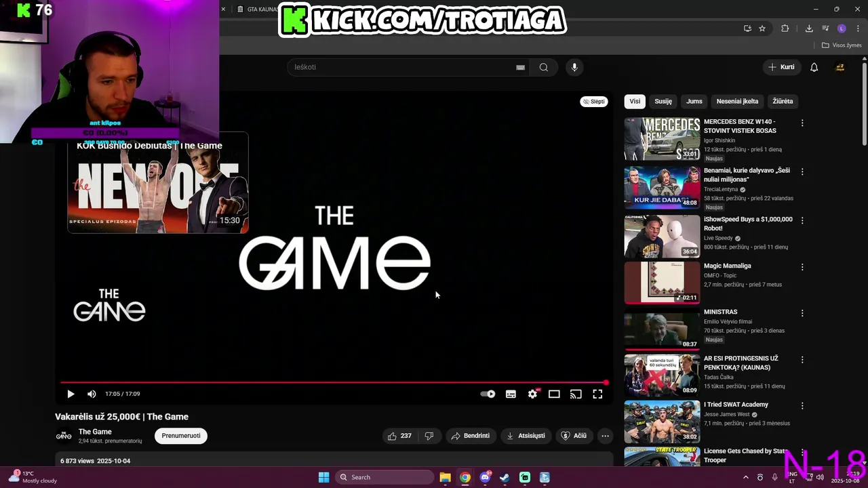
Task: Open The Game channel name link
Action: pos(95,432)
